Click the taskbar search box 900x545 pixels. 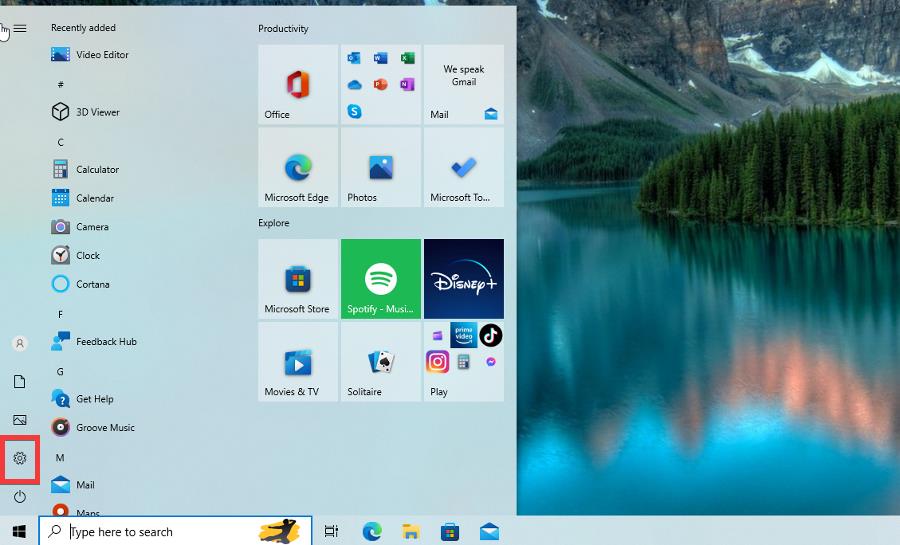pos(176,531)
